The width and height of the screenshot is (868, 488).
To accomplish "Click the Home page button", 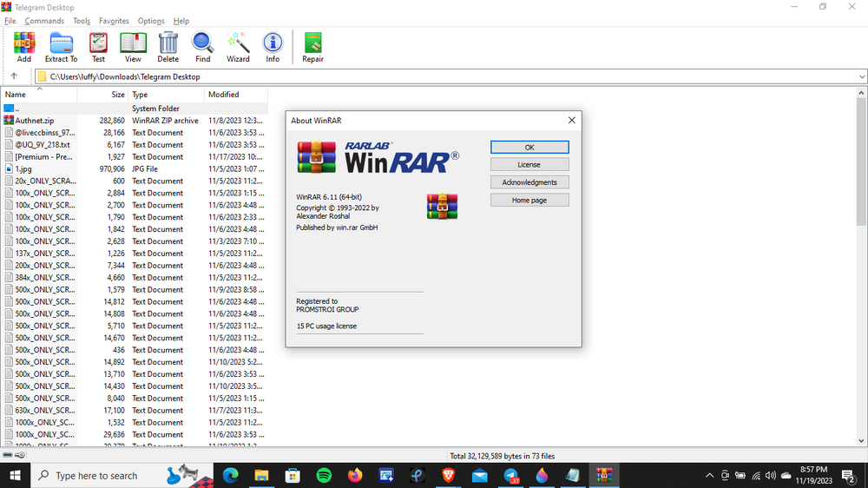I will (x=529, y=200).
